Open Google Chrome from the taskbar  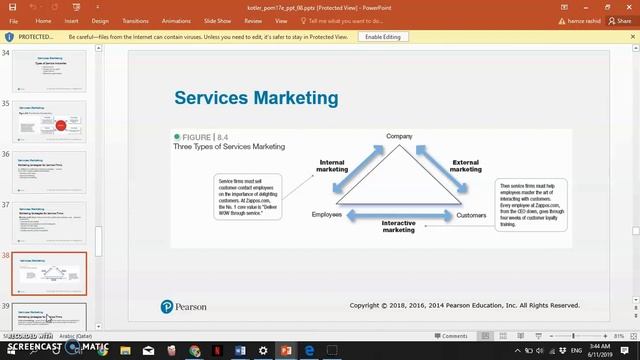[x=195, y=351]
